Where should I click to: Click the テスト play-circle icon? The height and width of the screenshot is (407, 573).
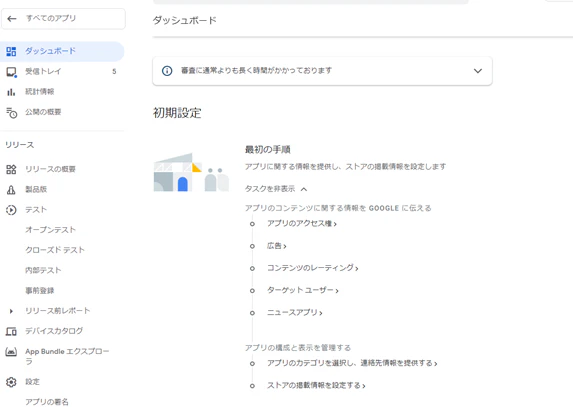click(x=11, y=210)
